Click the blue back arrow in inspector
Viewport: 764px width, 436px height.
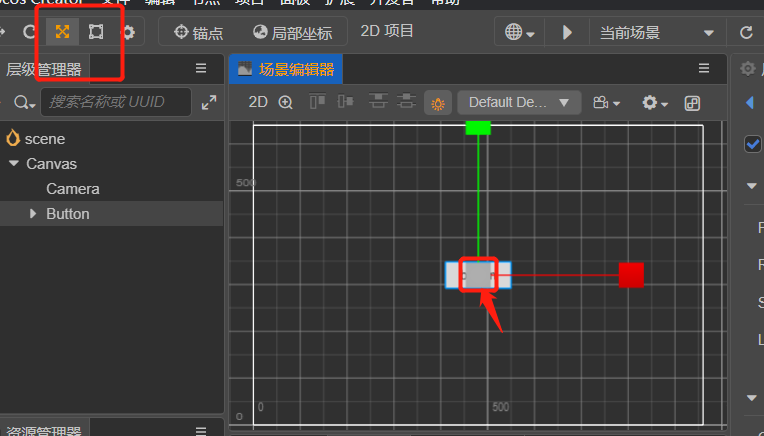[750, 102]
